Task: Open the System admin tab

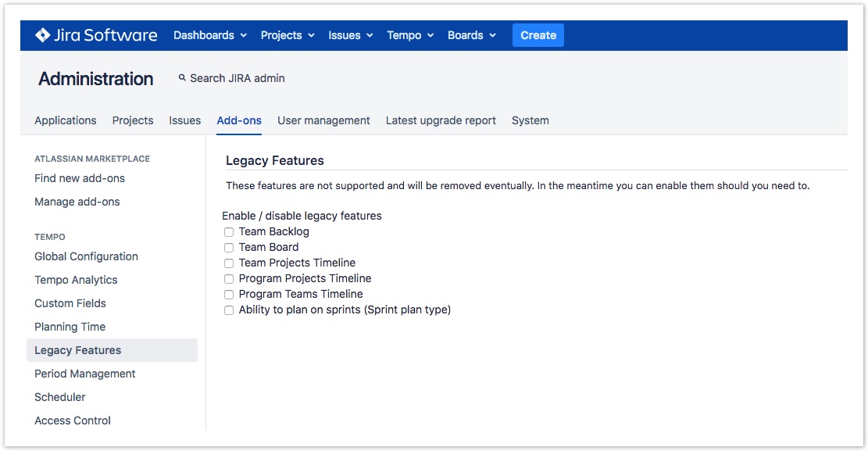Action: point(530,120)
